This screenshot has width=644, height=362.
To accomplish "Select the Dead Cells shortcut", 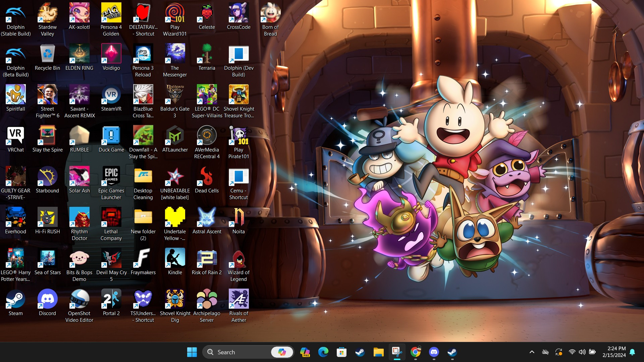I will (207, 180).
